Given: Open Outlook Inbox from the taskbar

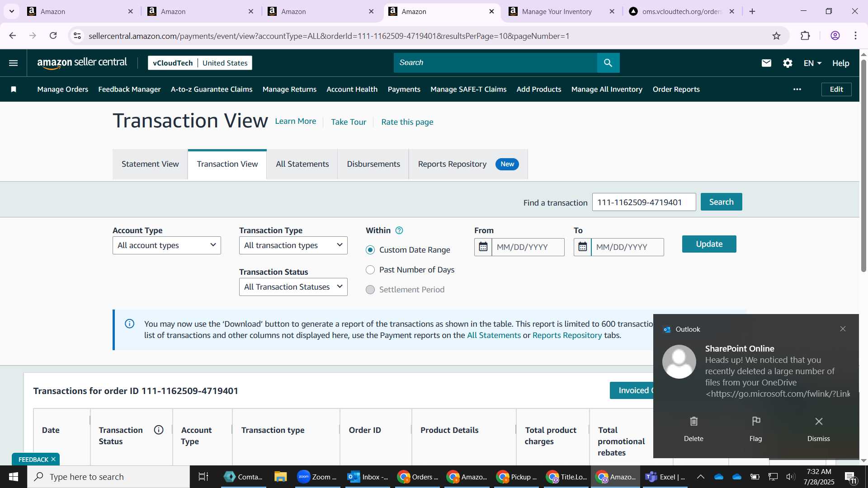Looking at the screenshot, I should 368,477.
